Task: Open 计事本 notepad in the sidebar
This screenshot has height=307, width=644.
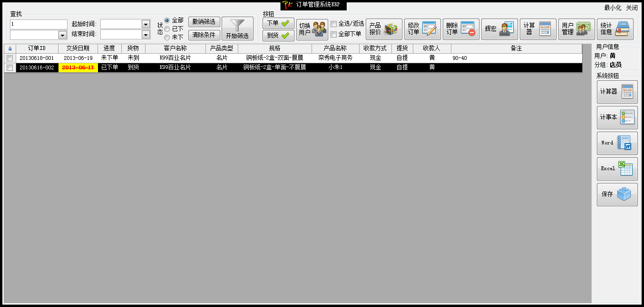Action: 617,117
